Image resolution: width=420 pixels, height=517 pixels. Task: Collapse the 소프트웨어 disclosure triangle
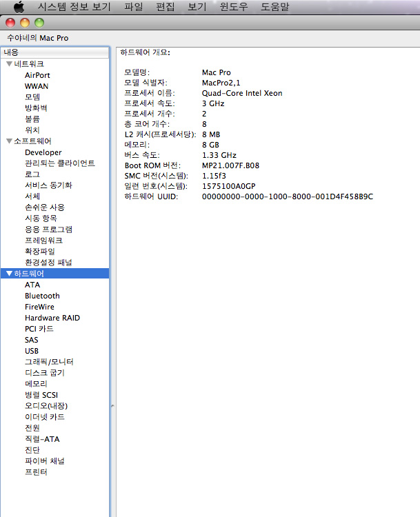[x=9, y=141]
